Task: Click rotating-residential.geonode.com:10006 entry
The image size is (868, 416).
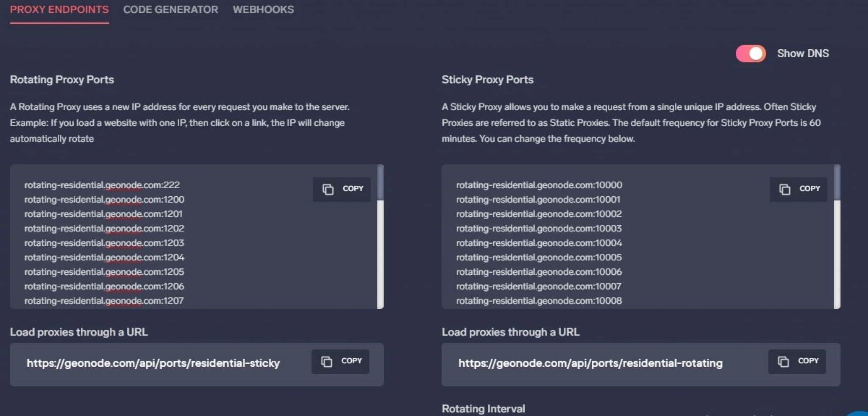Action: (x=539, y=271)
